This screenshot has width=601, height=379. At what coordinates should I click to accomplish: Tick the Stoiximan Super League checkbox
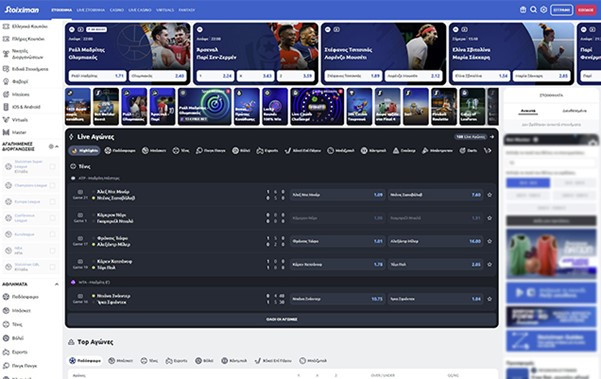coord(53,166)
